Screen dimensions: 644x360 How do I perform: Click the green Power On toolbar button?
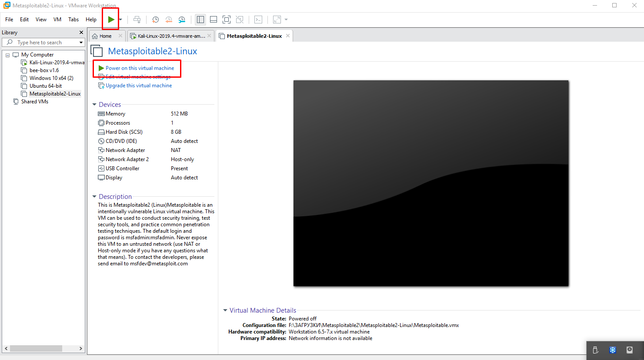(x=111, y=20)
